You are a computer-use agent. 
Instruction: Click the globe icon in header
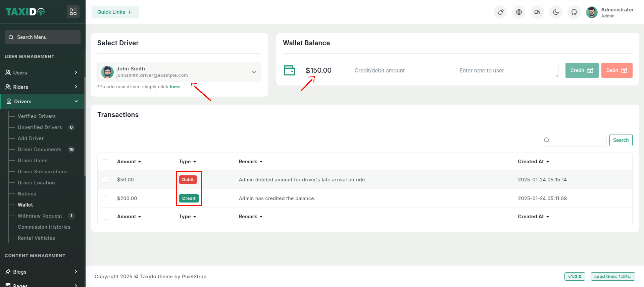(519, 12)
